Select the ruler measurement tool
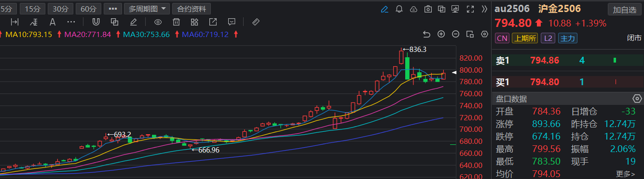The image size is (644, 179). coord(256,22)
